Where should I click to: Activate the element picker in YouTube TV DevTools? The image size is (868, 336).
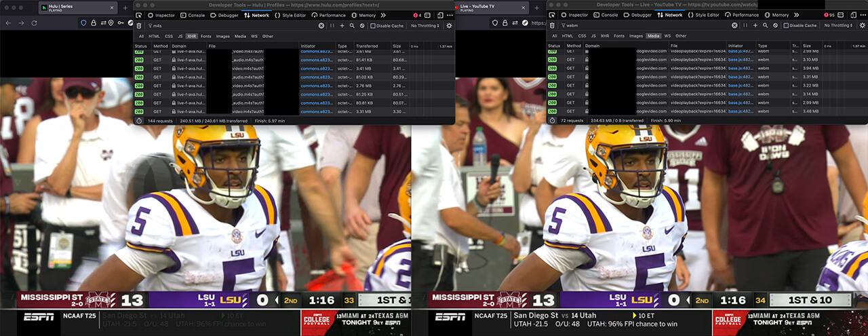point(552,15)
